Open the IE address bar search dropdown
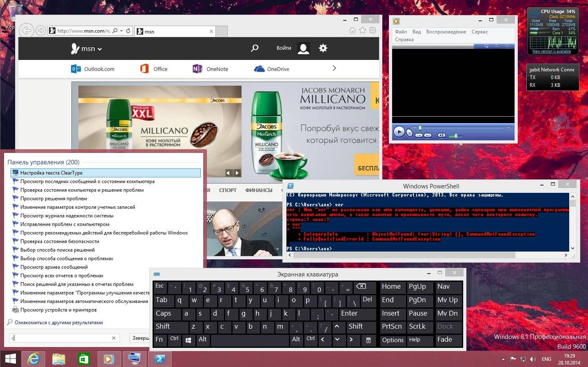Image resolution: width=588 pixels, height=367 pixels. pyautogui.click(x=121, y=31)
